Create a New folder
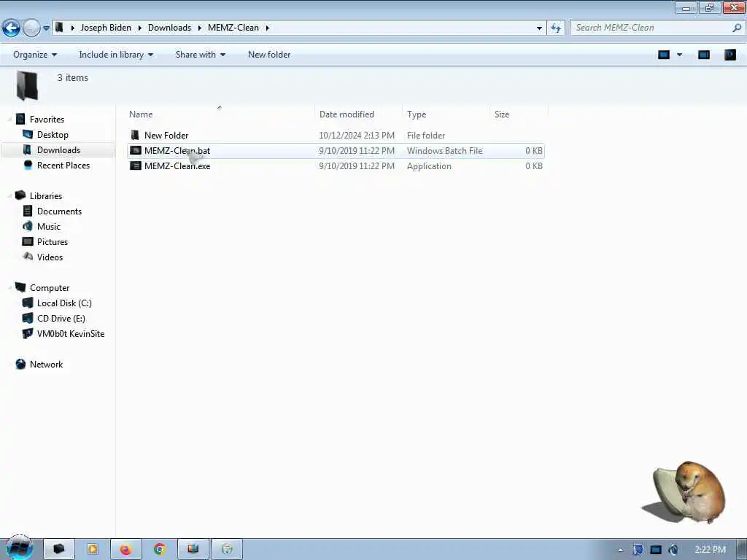This screenshot has width=747, height=560. point(269,55)
